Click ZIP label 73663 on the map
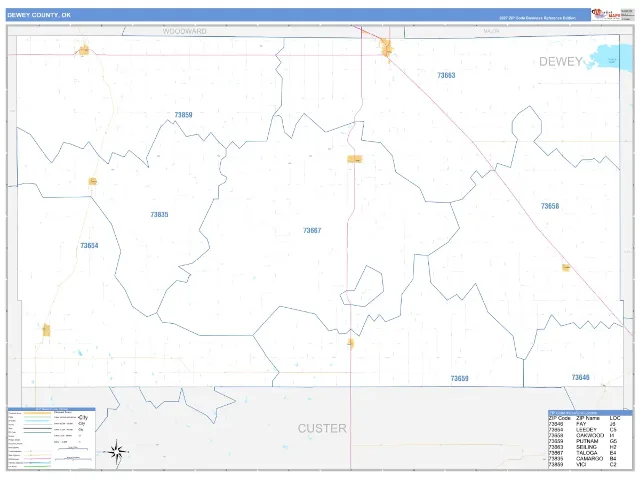 coord(446,76)
